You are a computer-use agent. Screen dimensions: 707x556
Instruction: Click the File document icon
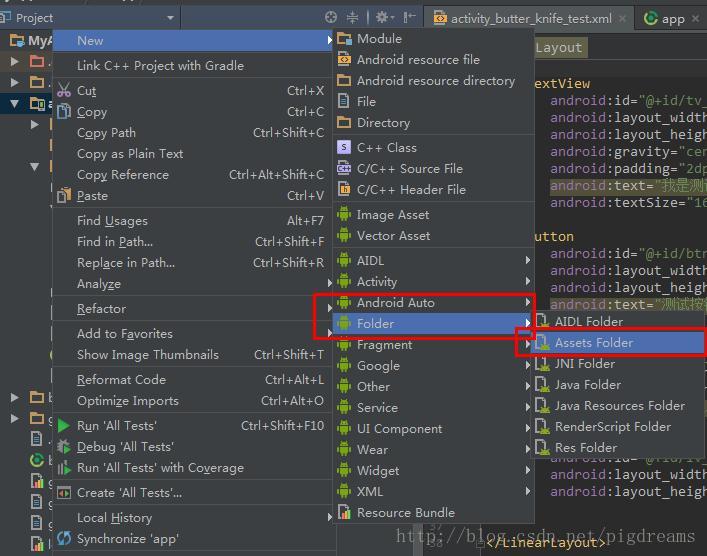(x=344, y=101)
